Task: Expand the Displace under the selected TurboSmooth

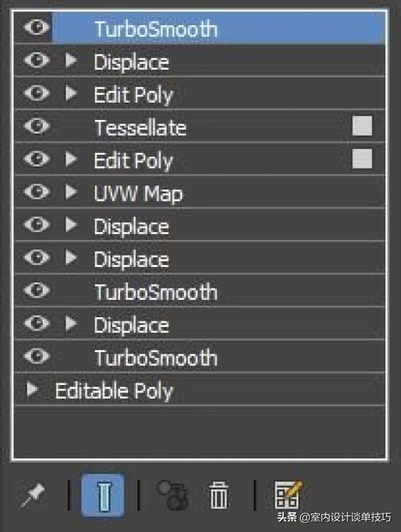Action: pos(71,61)
